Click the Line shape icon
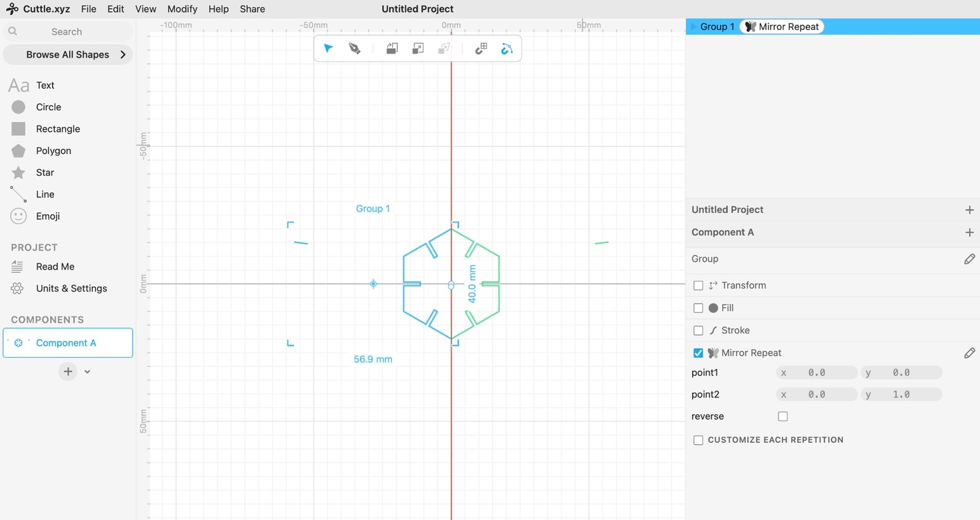 tap(18, 194)
